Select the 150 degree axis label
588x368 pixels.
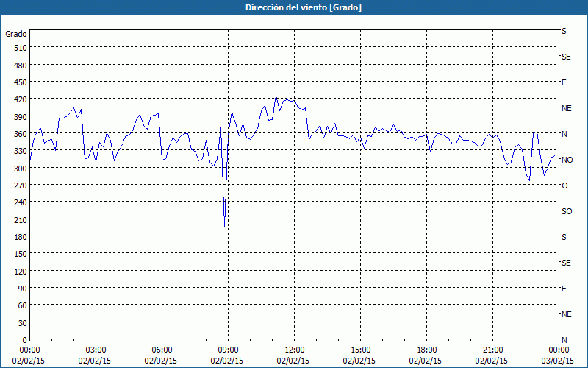(21, 254)
